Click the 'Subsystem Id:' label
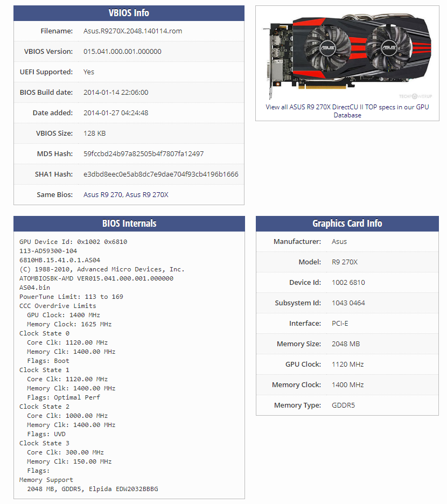 click(298, 303)
